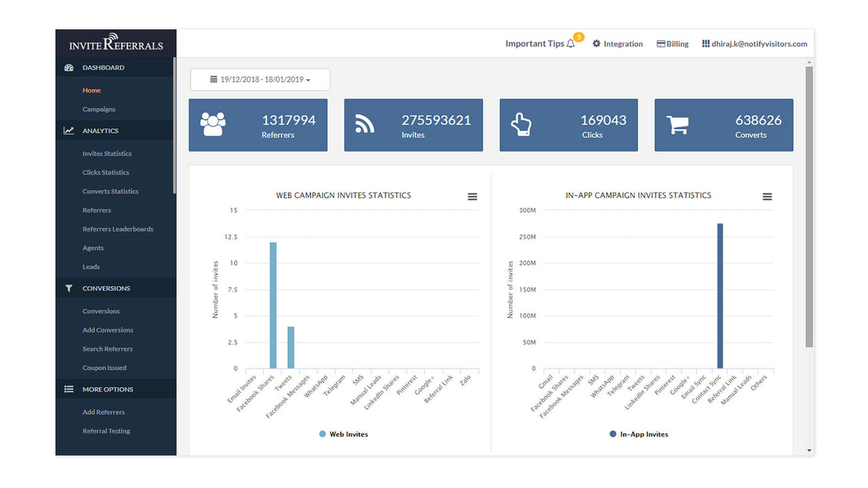This screenshot has height=488, width=868.
Task: Click the Important Tips notification bell
Action: point(571,43)
